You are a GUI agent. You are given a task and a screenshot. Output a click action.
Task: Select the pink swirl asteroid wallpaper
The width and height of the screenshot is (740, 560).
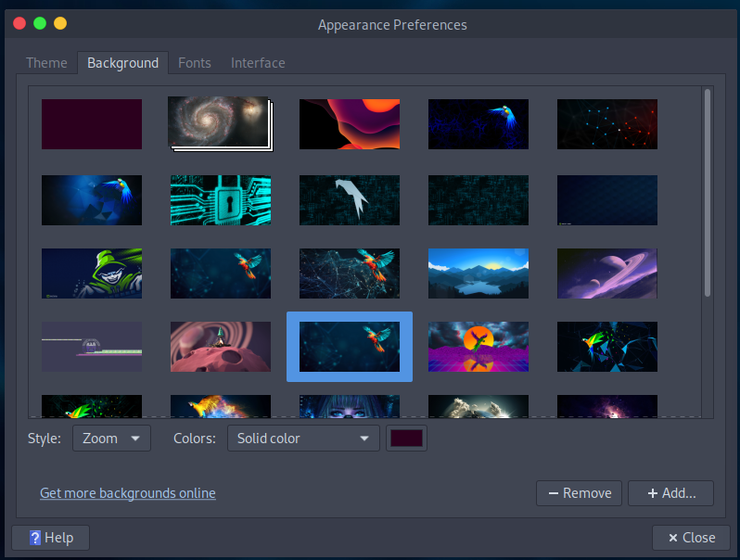click(221, 347)
